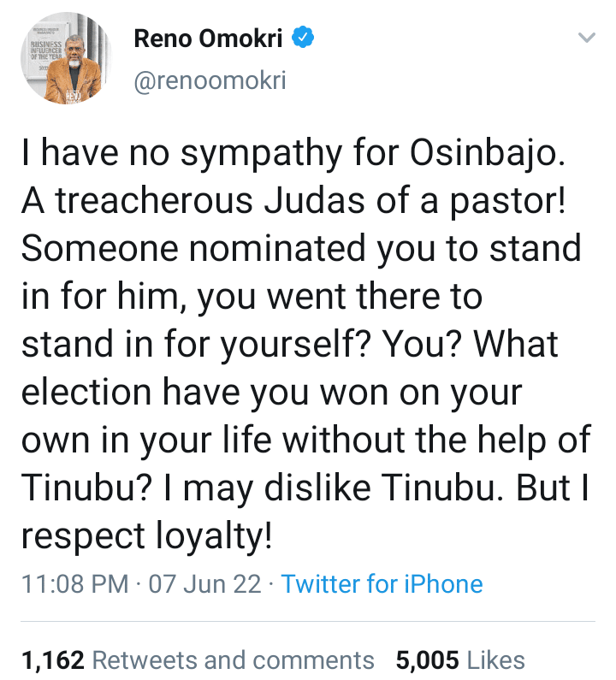616x680 pixels.
Task: Click the 5,005 likes count number
Action: (429, 659)
